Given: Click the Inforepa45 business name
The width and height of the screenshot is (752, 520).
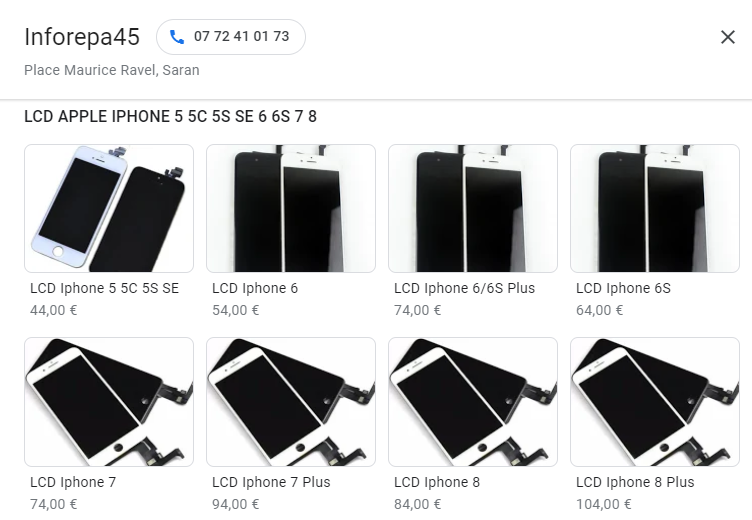Looking at the screenshot, I should point(82,37).
